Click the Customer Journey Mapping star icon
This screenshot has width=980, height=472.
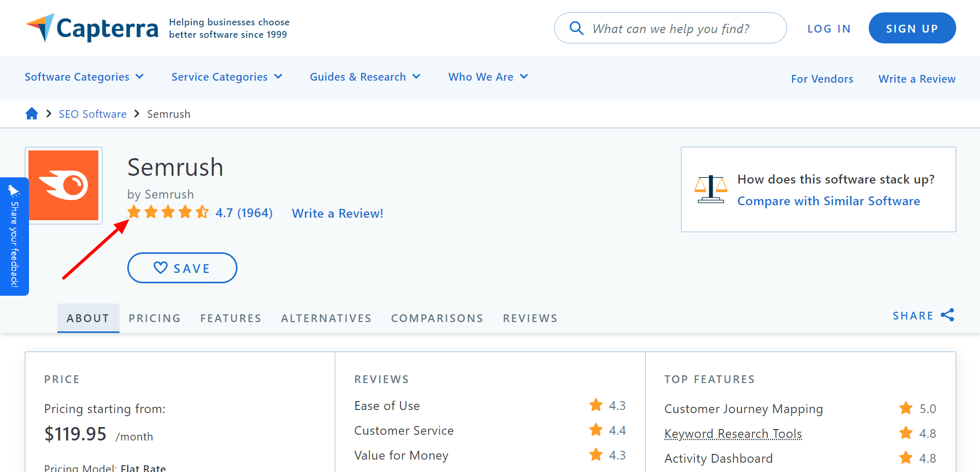coord(906,408)
